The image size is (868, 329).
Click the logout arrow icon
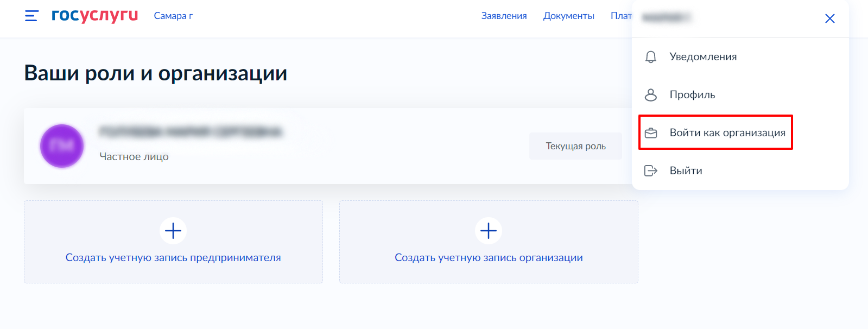pyautogui.click(x=650, y=171)
